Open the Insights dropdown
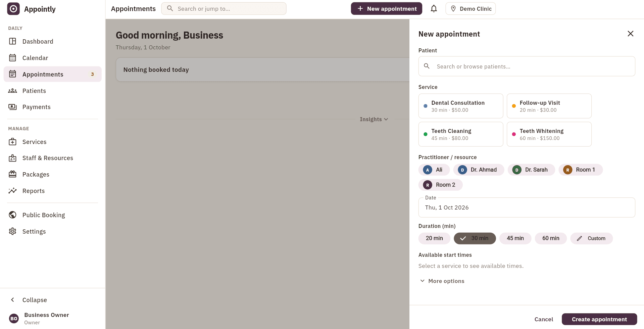The width and height of the screenshot is (644, 329). [374, 119]
